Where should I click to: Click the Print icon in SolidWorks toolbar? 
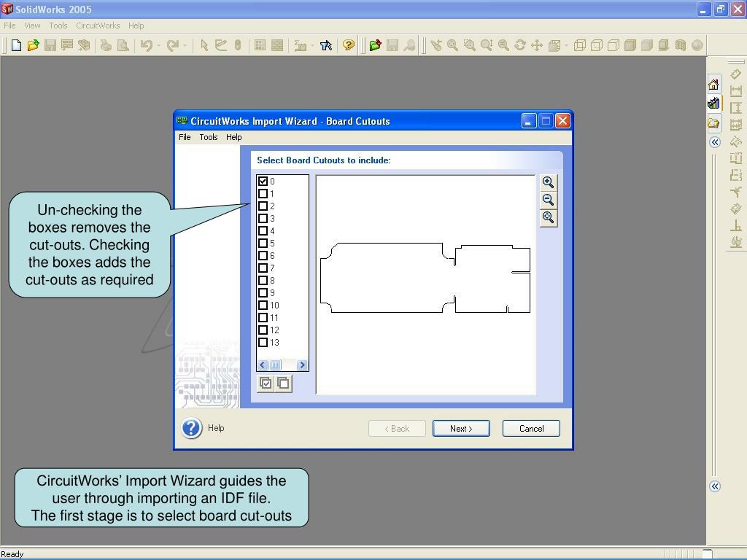coord(106,45)
